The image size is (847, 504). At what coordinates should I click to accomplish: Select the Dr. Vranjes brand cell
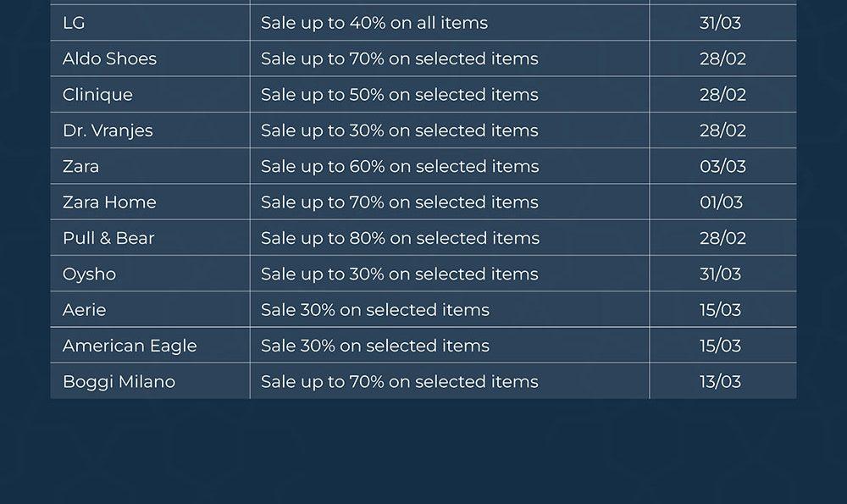(108, 130)
